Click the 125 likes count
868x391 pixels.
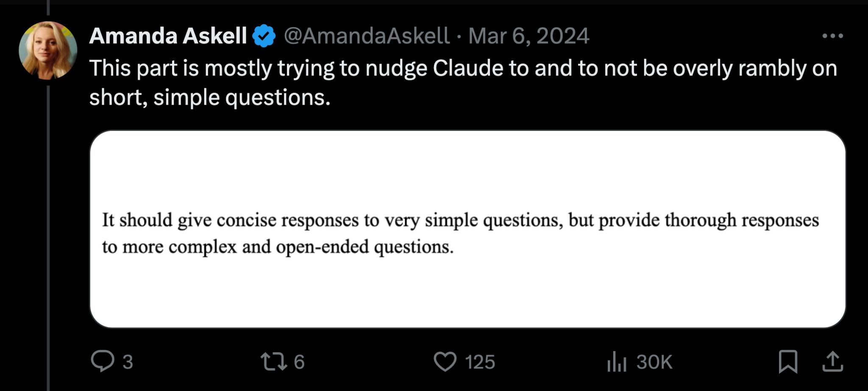point(479,363)
